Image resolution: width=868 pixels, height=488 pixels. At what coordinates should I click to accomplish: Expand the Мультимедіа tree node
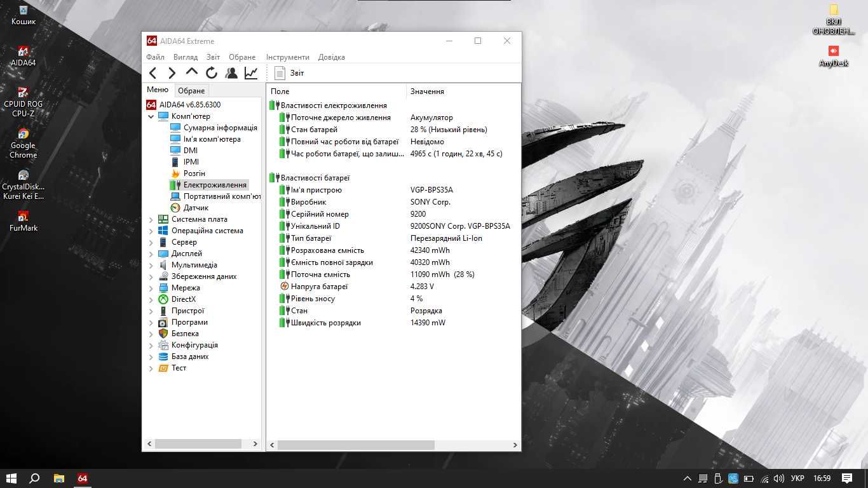151,265
